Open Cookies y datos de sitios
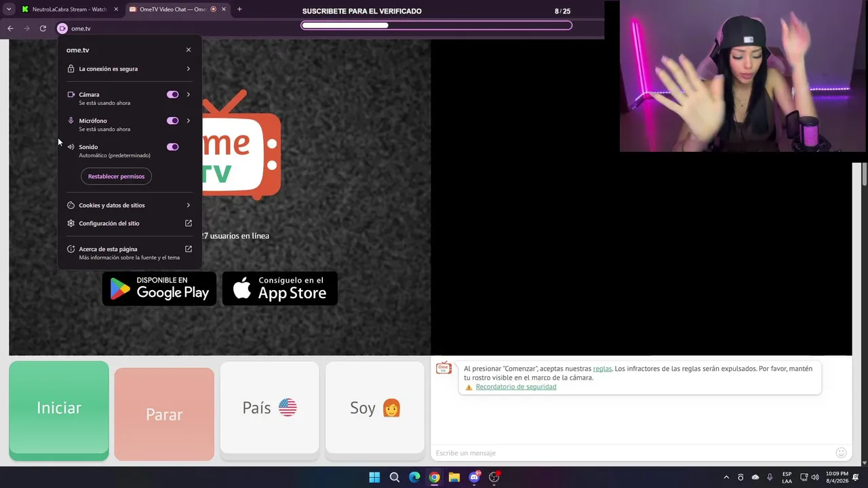Screen dimensions: 868x488 point(129,205)
